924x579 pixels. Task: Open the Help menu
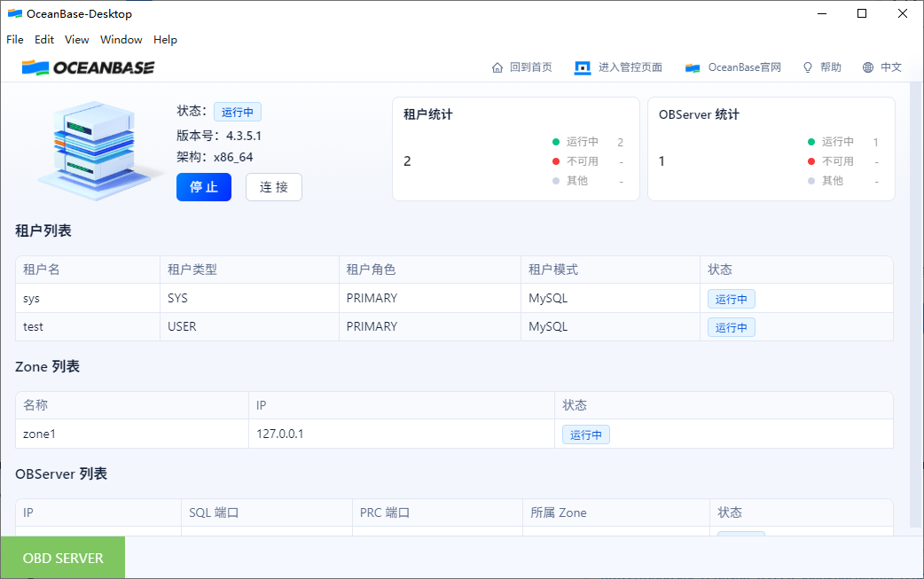pos(165,40)
